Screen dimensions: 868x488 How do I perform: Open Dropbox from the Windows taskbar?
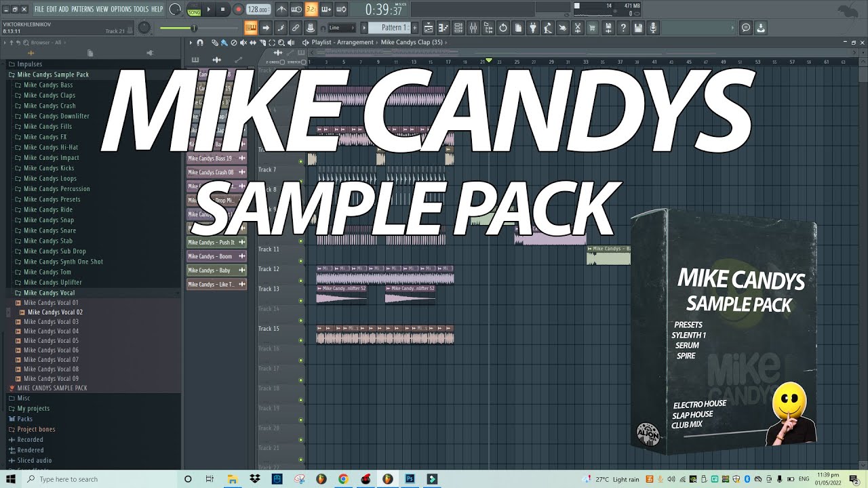pos(254,479)
